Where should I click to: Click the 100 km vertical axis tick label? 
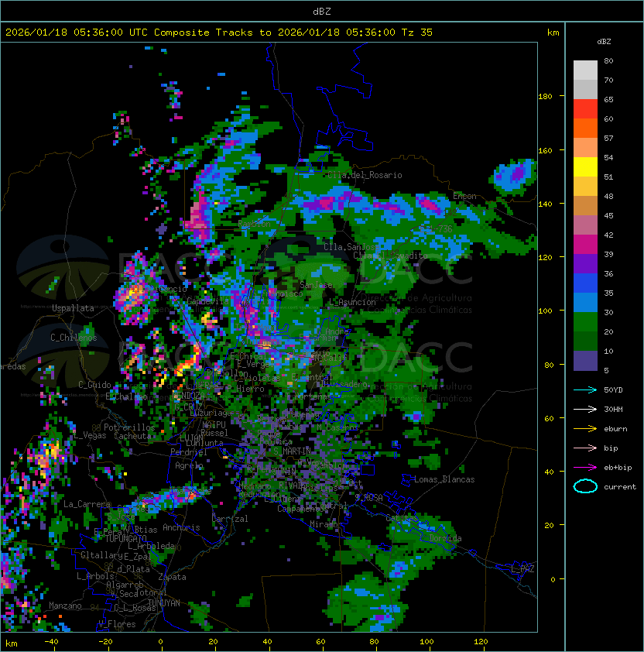click(545, 311)
